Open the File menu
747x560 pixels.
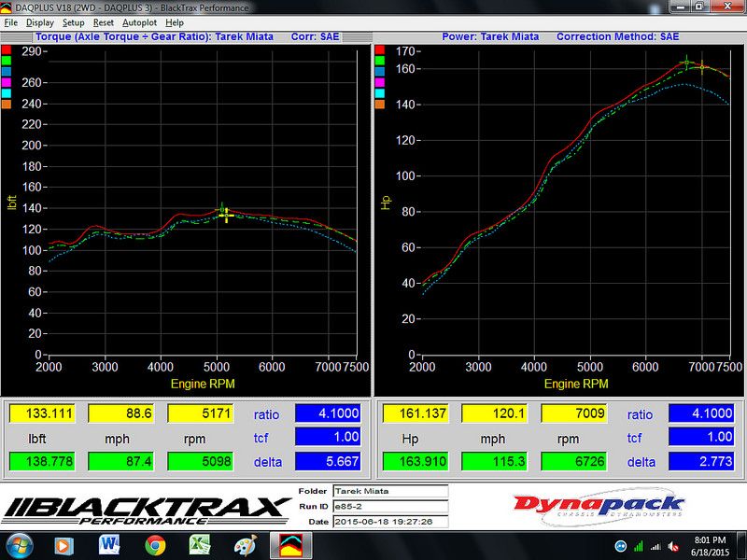point(11,22)
